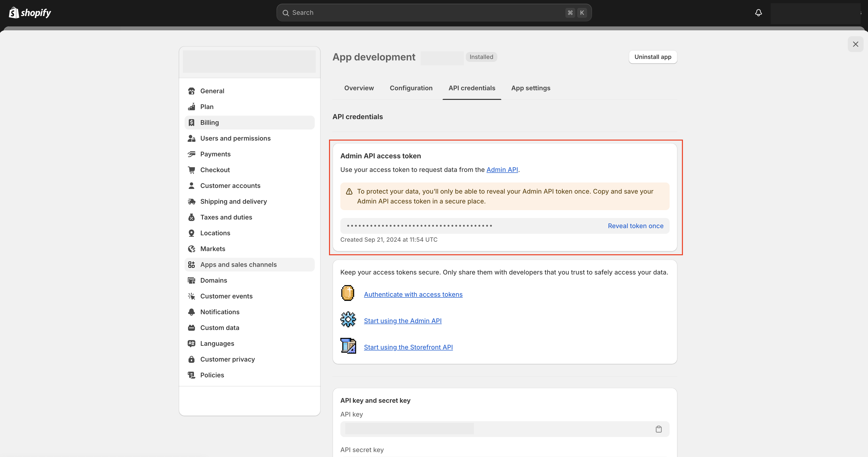Open Shipping and delivery settings

tap(249, 202)
